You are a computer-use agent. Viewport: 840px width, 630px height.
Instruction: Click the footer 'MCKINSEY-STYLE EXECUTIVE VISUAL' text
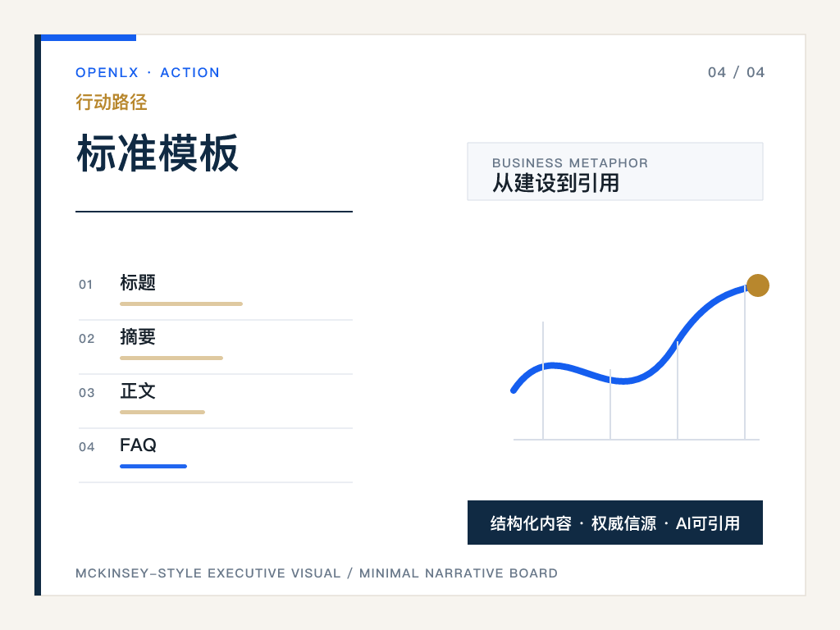click(208, 573)
